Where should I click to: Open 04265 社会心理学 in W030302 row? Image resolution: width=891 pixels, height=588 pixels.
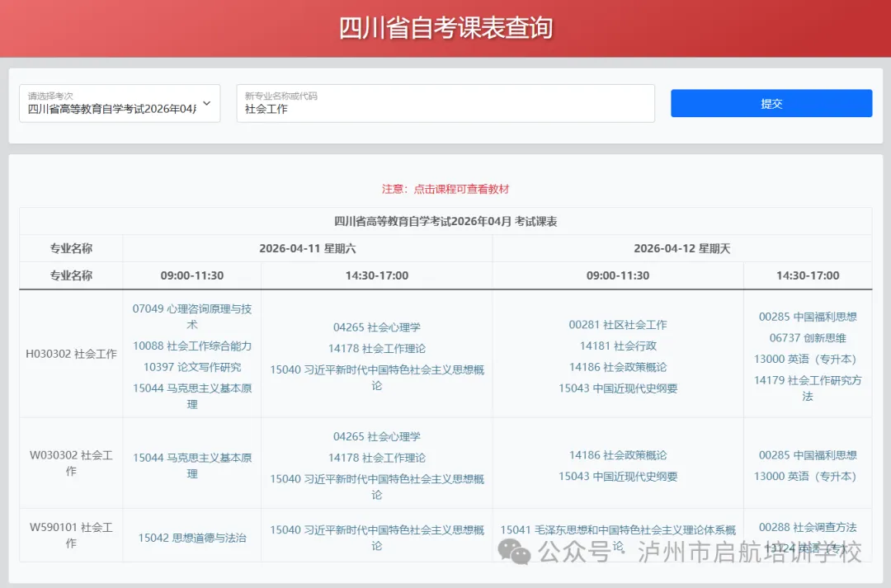click(x=377, y=437)
